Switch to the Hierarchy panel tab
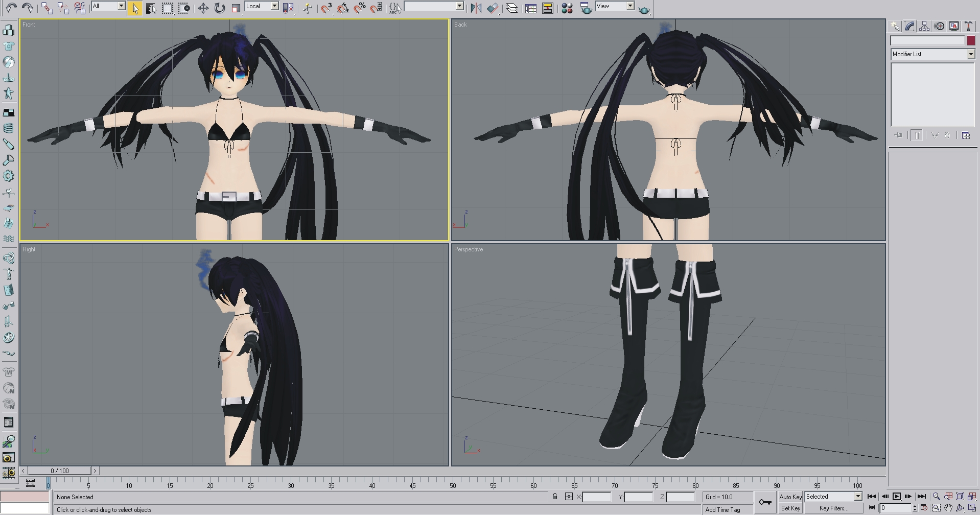980x515 pixels. 924,26
